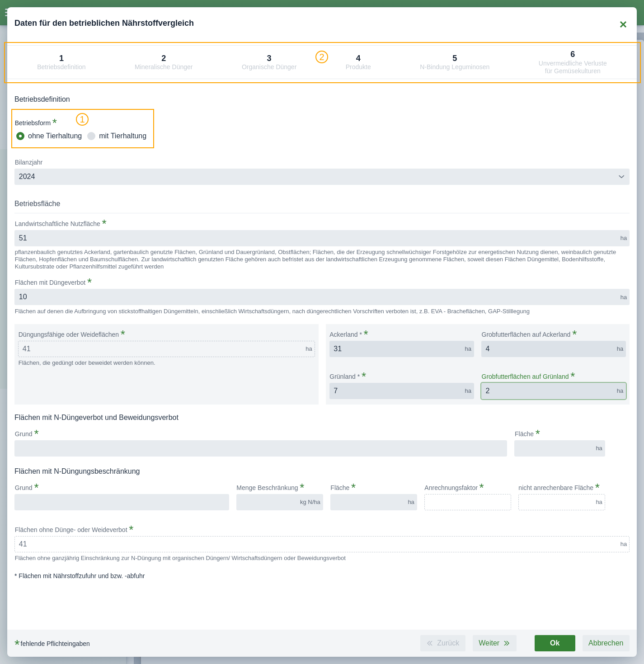Click the 'fehlende Pflichteingaben' legend text
Image resolution: width=644 pixels, height=664 pixels.
[55, 644]
